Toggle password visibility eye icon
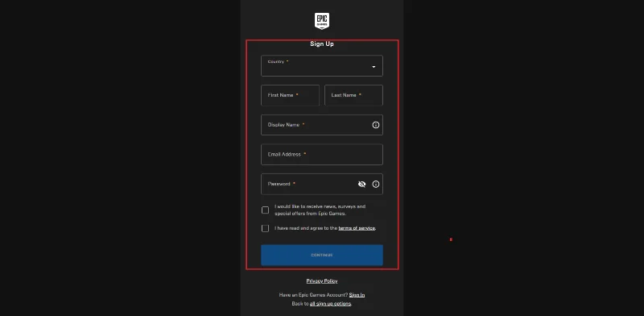The width and height of the screenshot is (644, 316). 361,185
